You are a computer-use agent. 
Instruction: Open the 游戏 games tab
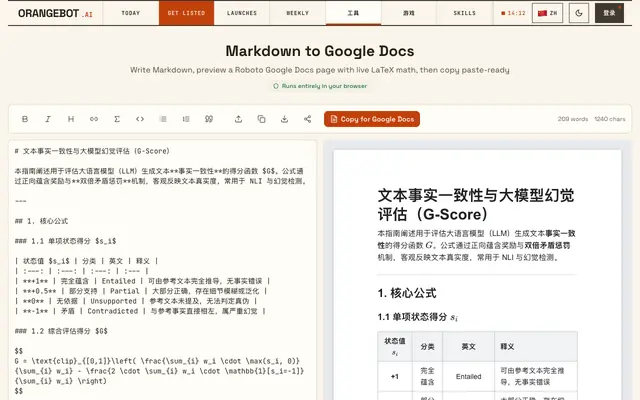tap(409, 13)
